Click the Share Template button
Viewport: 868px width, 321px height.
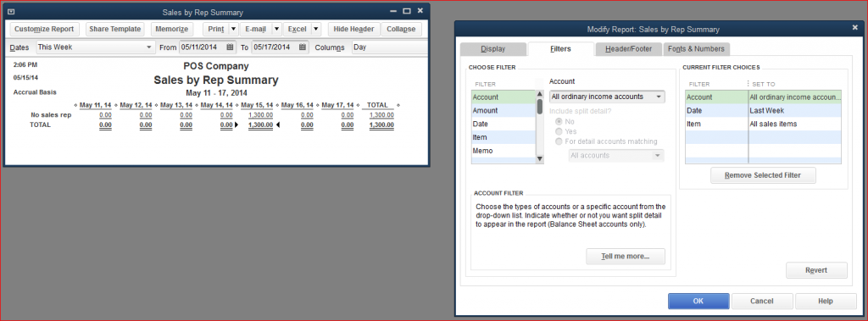tap(115, 30)
